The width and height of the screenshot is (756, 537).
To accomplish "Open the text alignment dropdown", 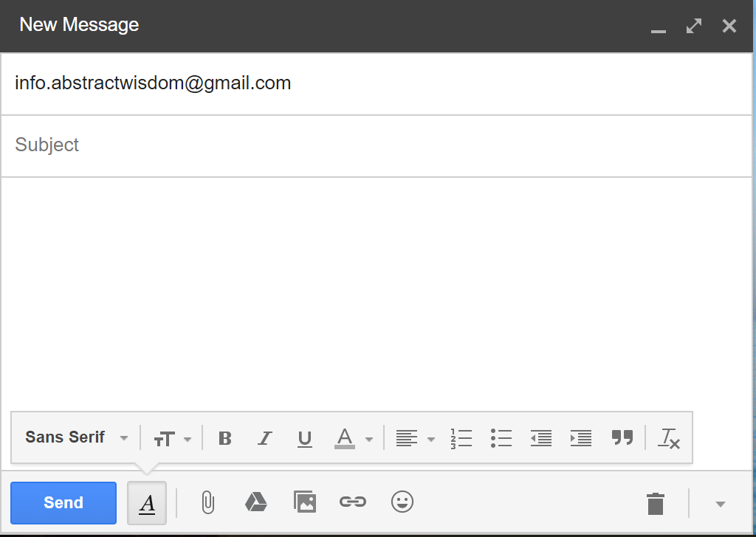I will tap(415, 438).
